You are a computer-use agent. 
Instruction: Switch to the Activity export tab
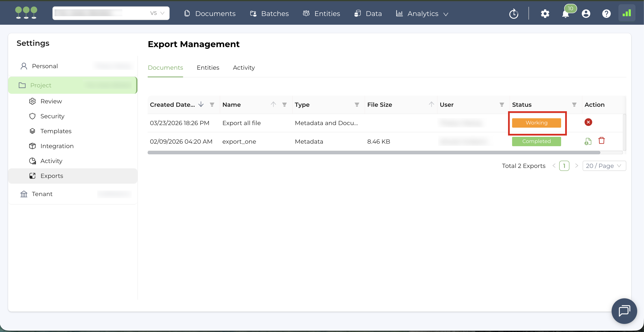244,68
